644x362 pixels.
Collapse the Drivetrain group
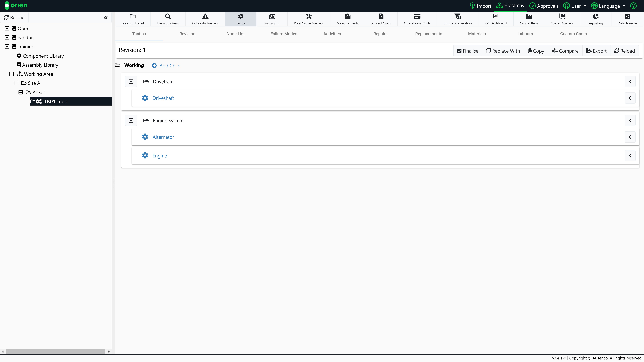(x=131, y=82)
